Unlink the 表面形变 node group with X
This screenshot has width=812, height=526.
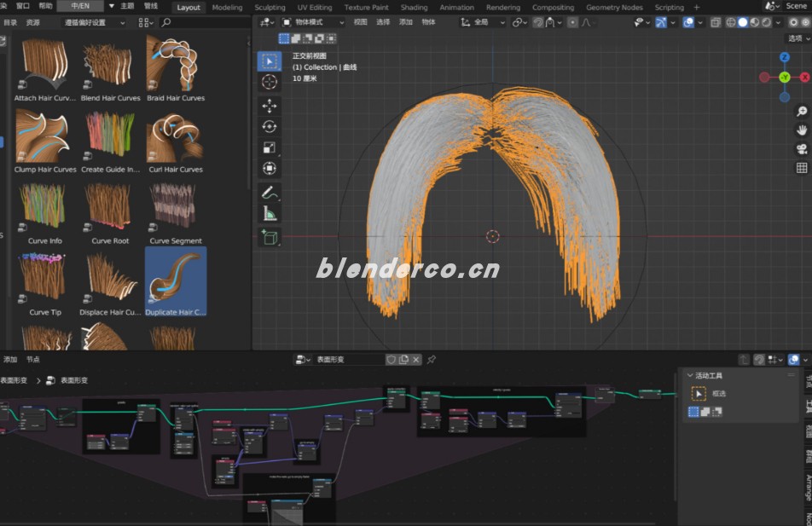[x=416, y=359]
